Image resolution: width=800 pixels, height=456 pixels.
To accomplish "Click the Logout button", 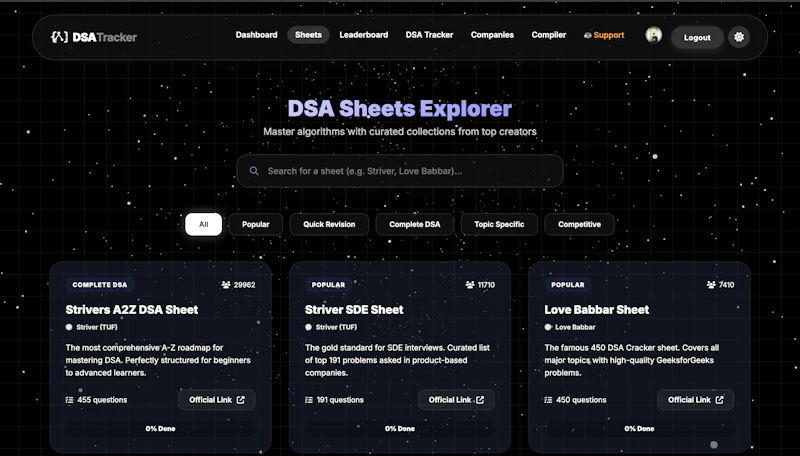I will [697, 37].
